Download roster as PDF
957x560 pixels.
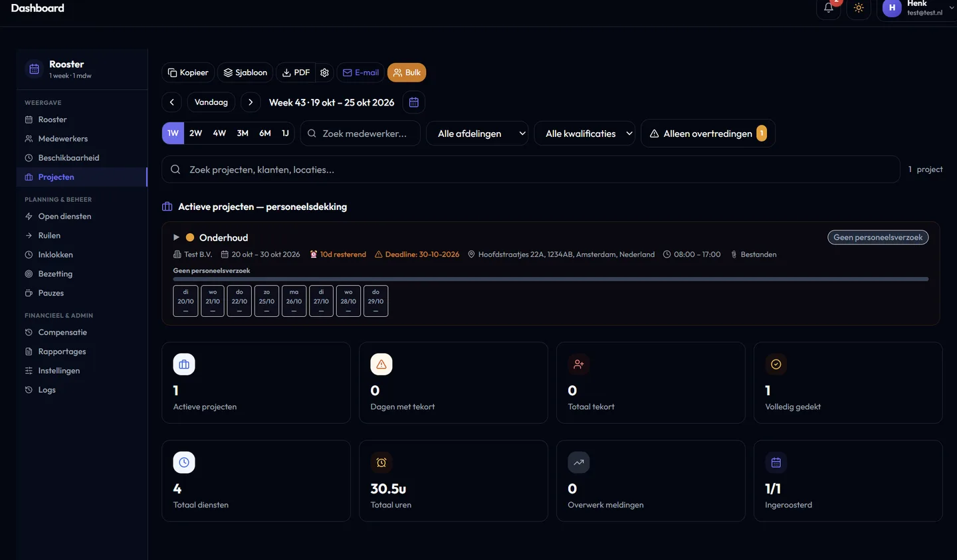click(296, 72)
